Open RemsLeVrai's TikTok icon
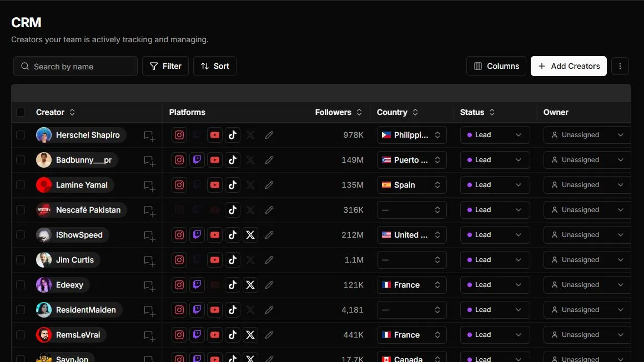Image resolution: width=644 pixels, height=362 pixels. click(x=233, y=335)
